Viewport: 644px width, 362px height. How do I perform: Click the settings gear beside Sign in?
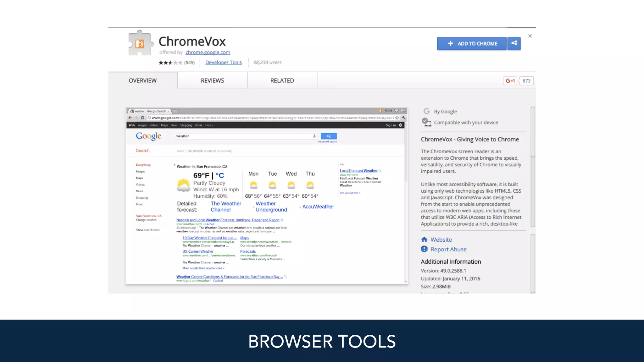(400, 125)
